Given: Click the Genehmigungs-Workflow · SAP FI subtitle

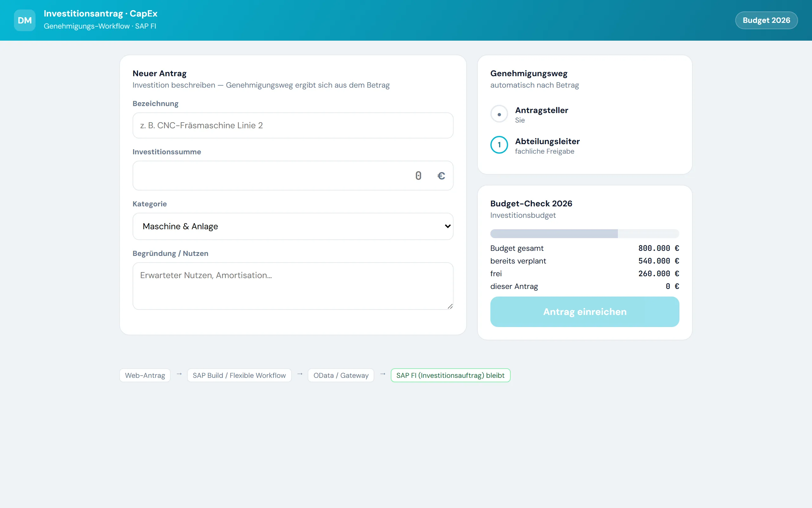Looking at the screenshot, I should click(x=100, y=26).
